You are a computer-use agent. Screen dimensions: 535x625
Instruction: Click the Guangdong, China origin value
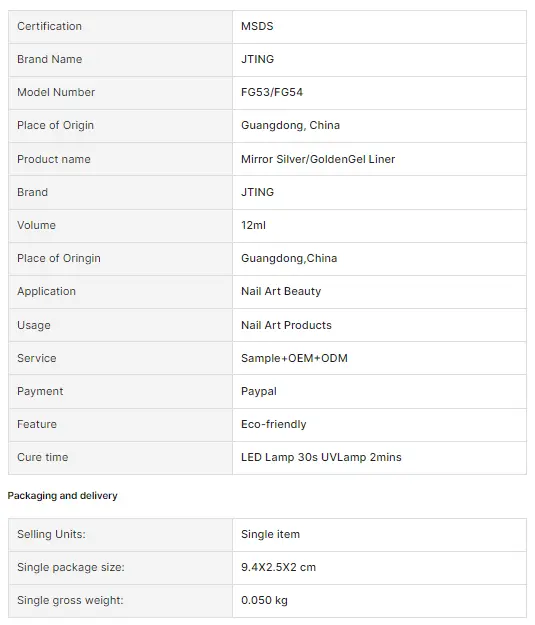click(x=290, y=126)
